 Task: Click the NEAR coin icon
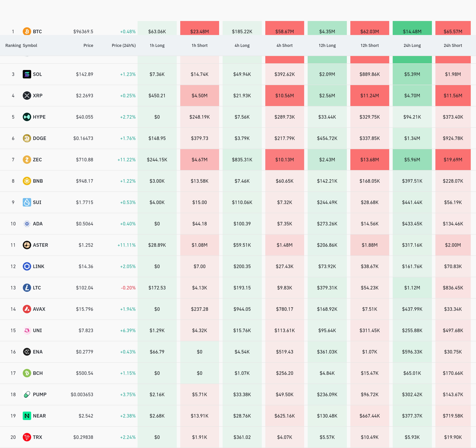[x=27, y=416]
